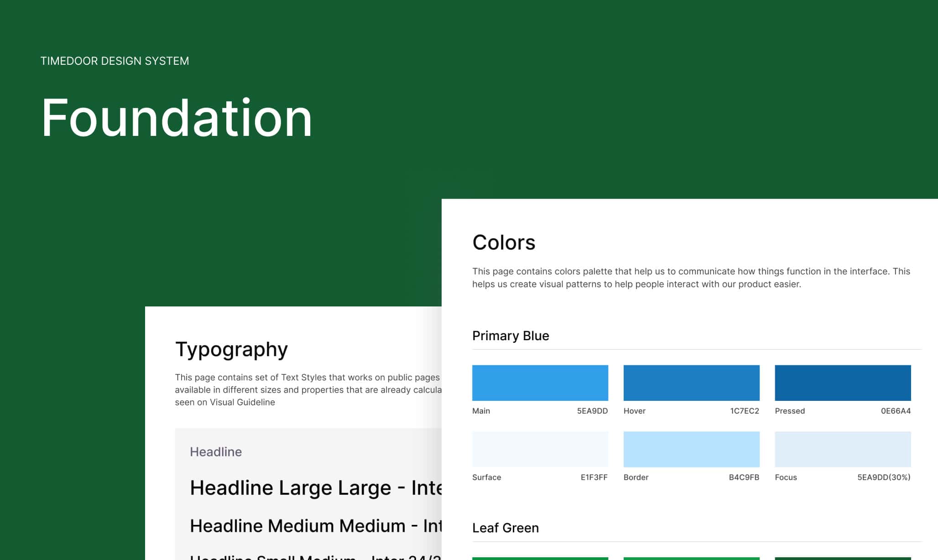Click the Leaf Green section title
The width and height of the screenshot is (938, 560).
click(x=505, y=528)
